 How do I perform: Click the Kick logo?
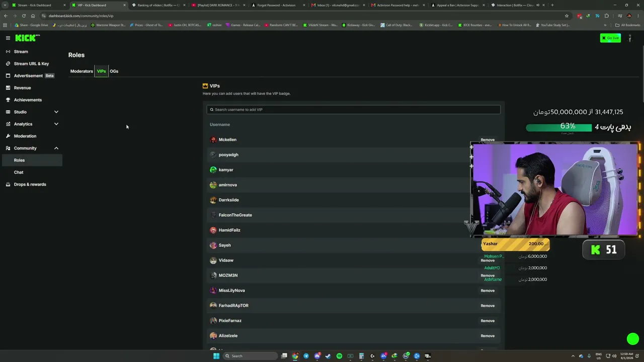[27, 38]
